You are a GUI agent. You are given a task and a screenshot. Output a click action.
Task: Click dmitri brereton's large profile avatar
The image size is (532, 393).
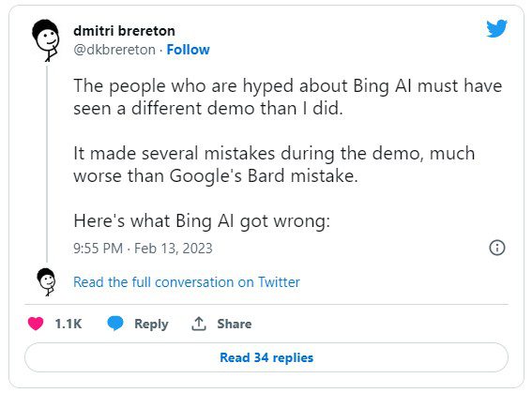(x=46, y=40)
